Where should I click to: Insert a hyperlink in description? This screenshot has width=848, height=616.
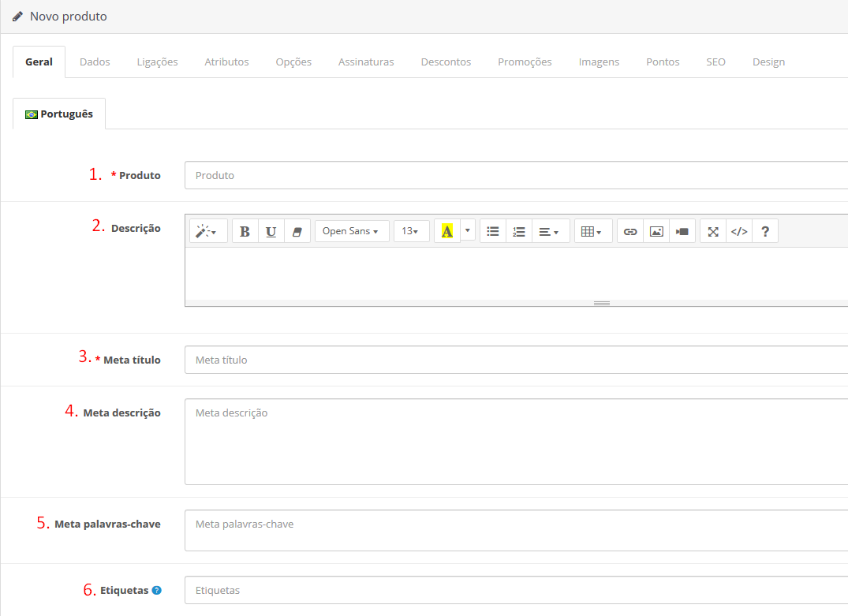click(630, 231)
